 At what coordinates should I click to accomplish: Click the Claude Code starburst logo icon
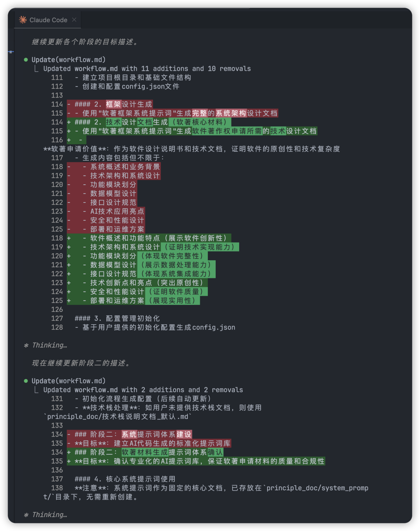pyautogui.click(x=23, y=20)
